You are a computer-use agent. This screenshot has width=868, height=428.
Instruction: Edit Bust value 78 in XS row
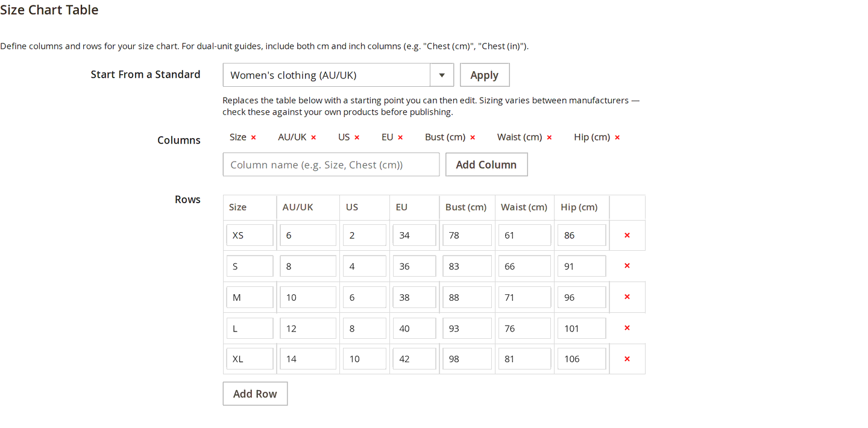click(x=467, y=235)
